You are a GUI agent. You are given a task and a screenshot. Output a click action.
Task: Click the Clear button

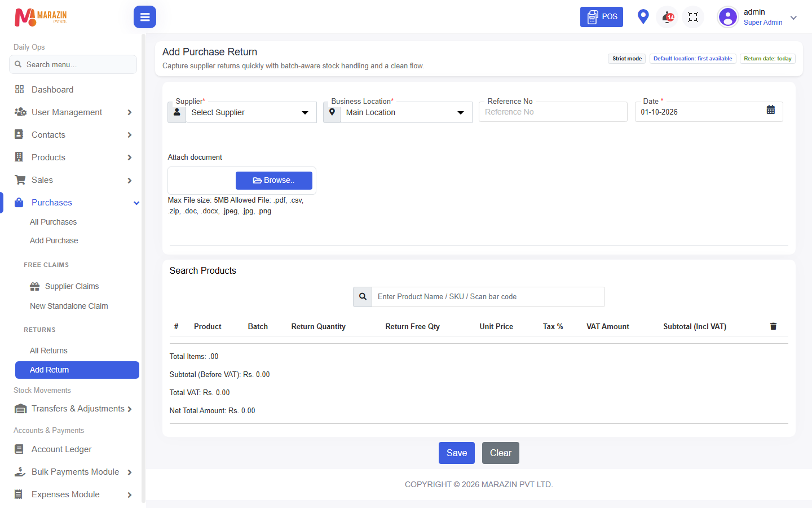point(501,453)
